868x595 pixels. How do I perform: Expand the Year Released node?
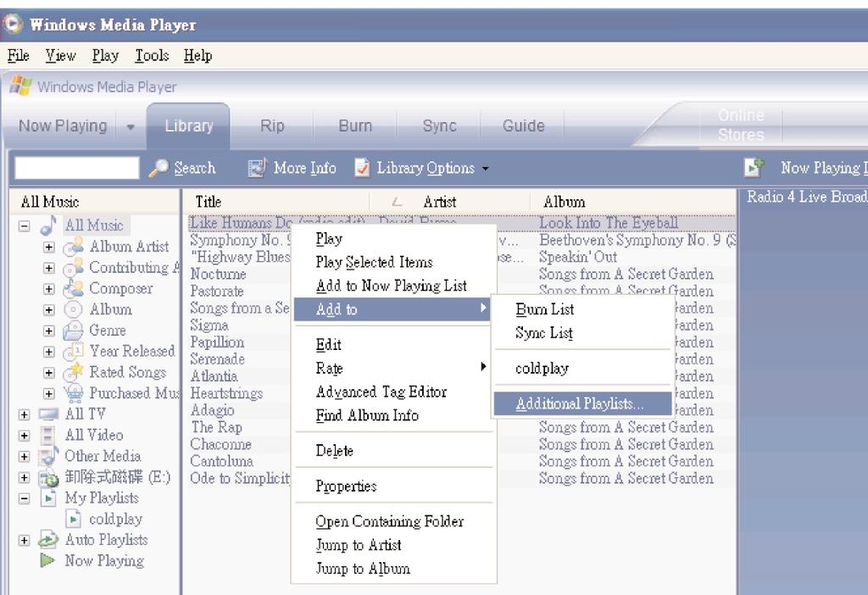point(48,352)
